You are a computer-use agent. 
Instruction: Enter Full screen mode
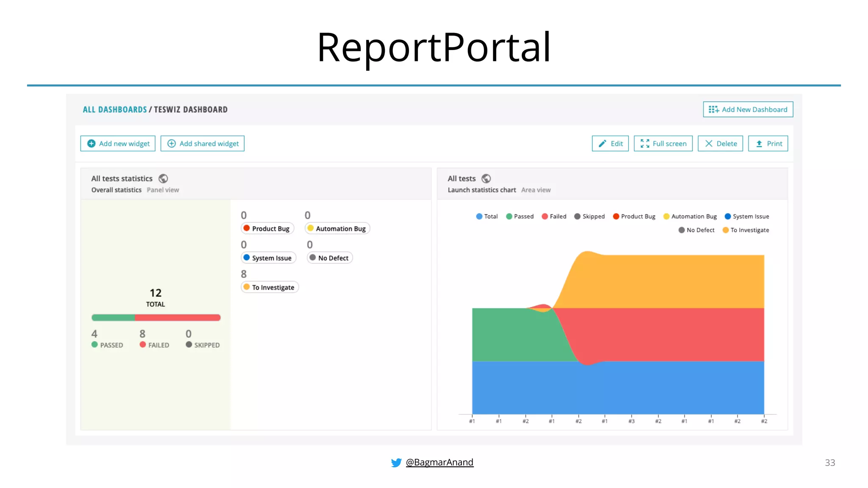click(x=663, y=144)
